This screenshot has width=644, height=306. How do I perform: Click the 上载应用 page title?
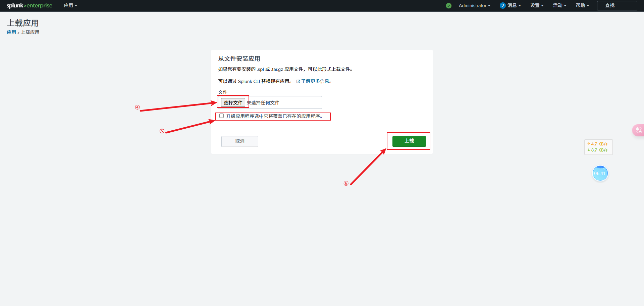point(23,23)
